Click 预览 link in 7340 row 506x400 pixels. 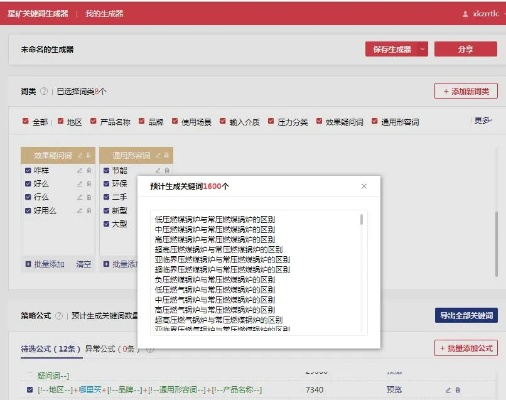point(394,389)
